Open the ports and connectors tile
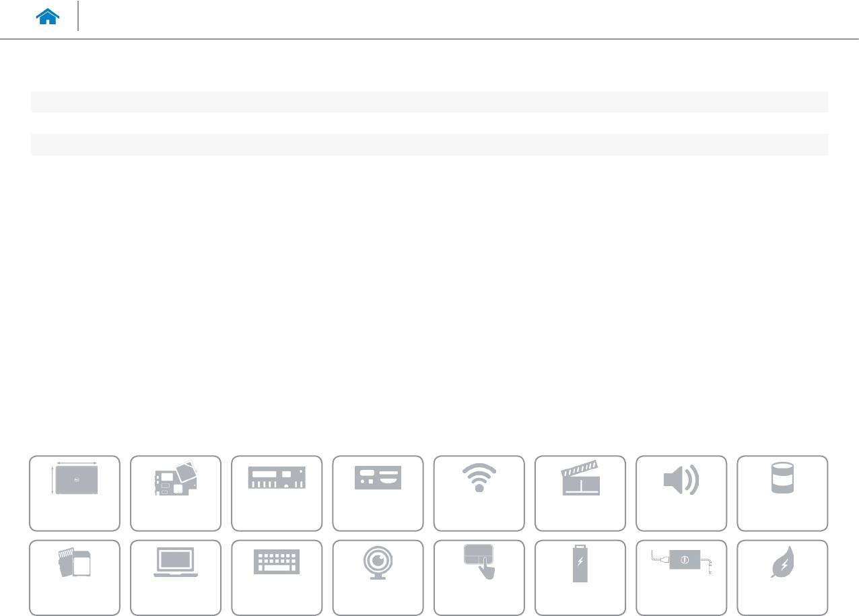Viewport: 859px width, 616px height. (378, 493)
